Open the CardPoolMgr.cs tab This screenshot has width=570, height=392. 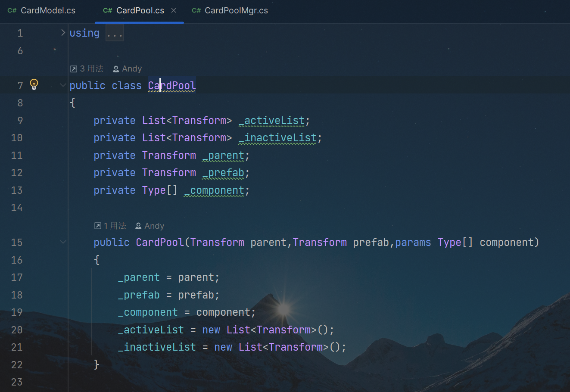pos(230,11)
